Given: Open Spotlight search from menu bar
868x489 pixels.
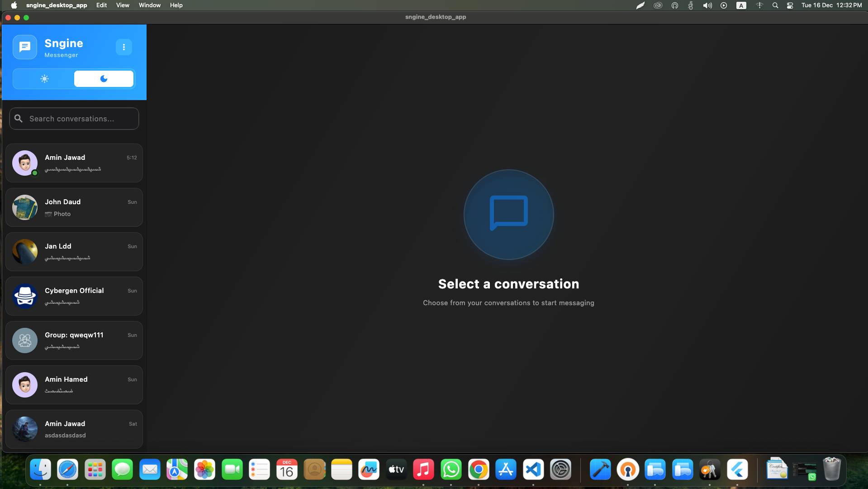Looking at the screenshot, I should (x=775, y=5).
